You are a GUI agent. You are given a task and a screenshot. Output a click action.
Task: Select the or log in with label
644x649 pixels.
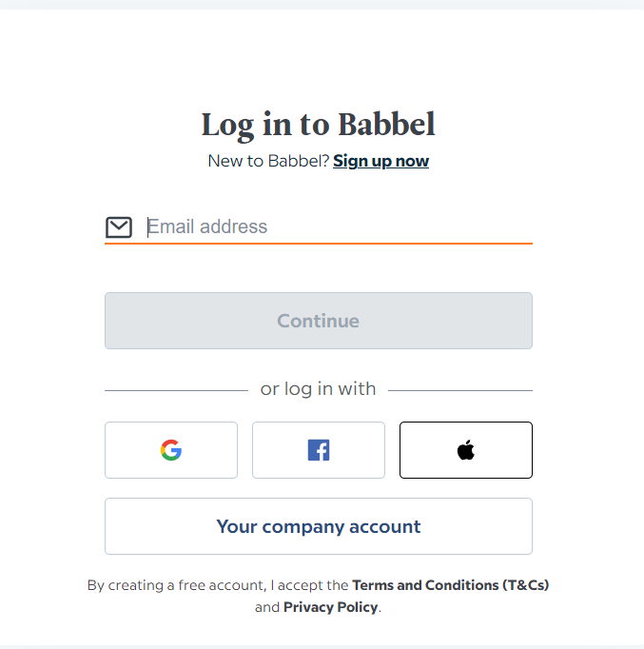pos(318,389)
